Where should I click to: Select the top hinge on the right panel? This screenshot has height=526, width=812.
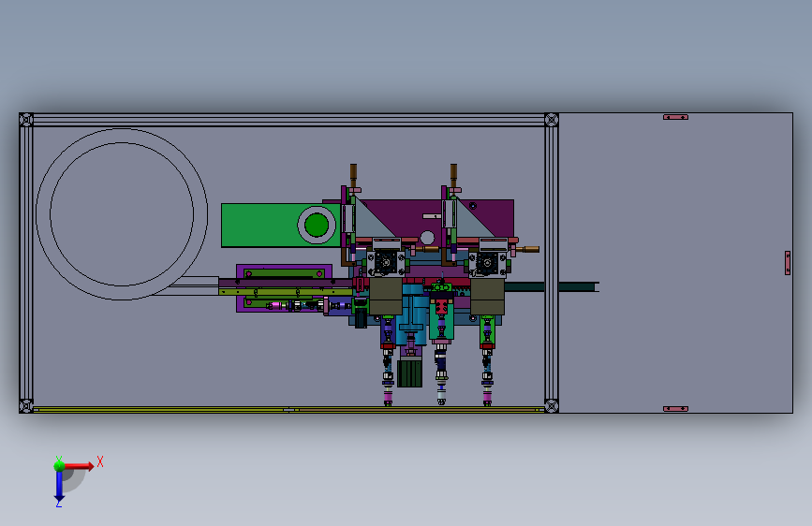(x=676, y=117)
